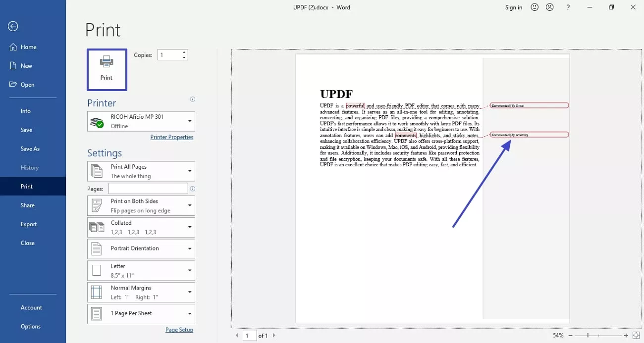Screen dimensions: 644x343
Task: Click the back arrow to exit Print view
Action: coord(13,26)
